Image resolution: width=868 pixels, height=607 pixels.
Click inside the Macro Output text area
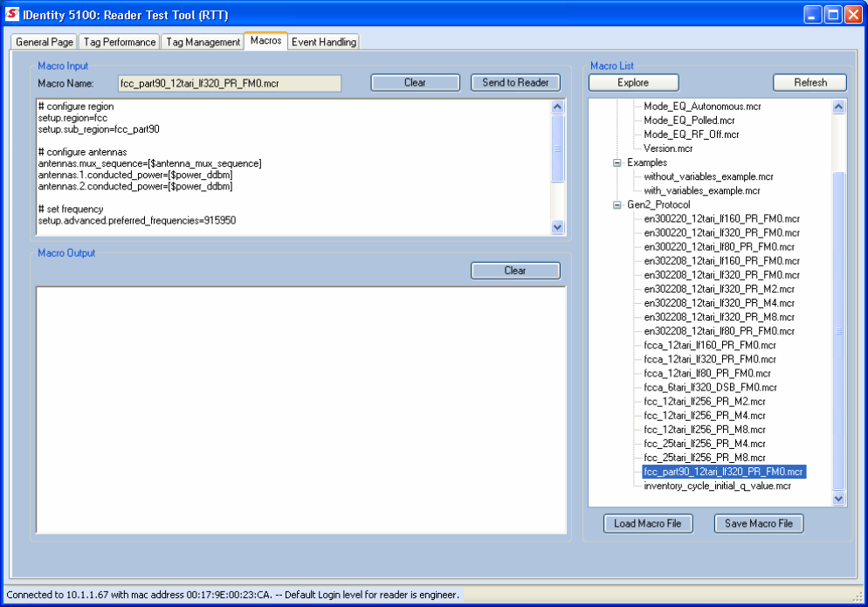(x=301, y=410)
